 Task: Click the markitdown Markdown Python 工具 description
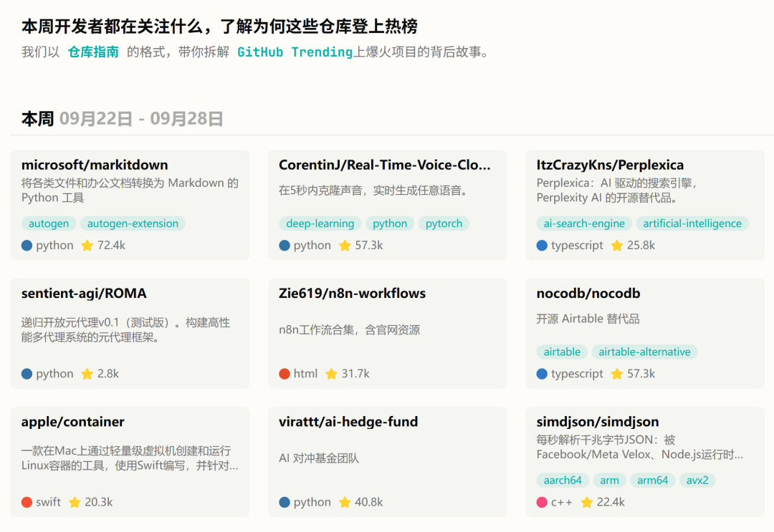click(130, 190)
